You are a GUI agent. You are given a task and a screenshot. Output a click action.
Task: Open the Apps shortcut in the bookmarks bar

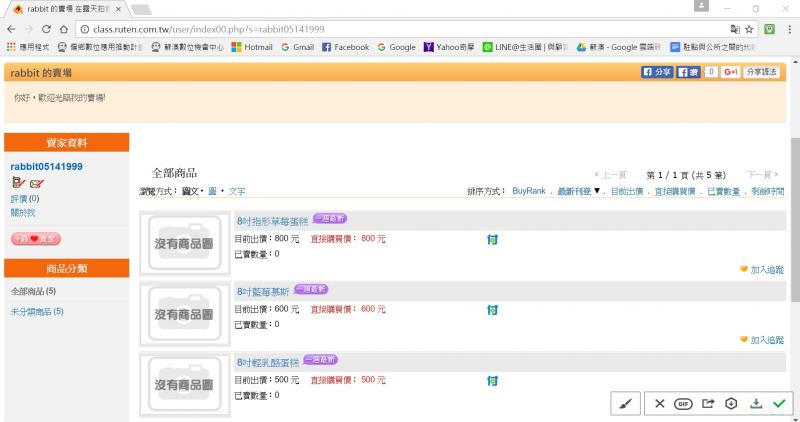click(x=28, y=47)
